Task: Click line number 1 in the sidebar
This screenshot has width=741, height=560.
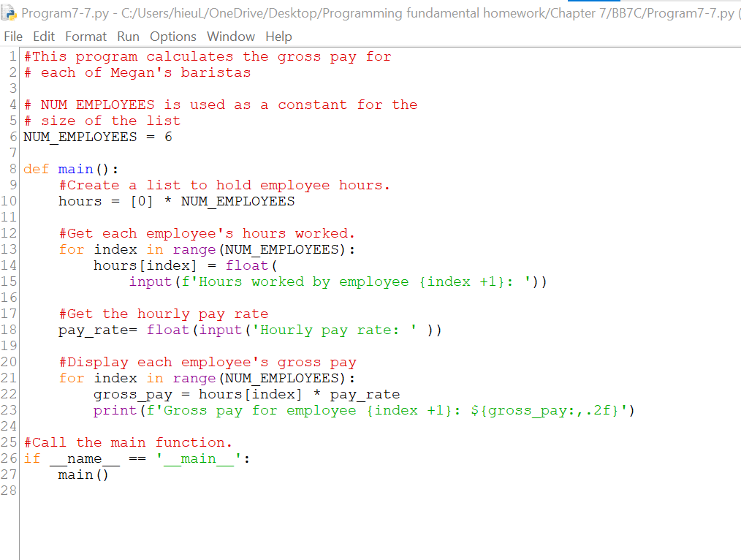Action: click(12, 56)
